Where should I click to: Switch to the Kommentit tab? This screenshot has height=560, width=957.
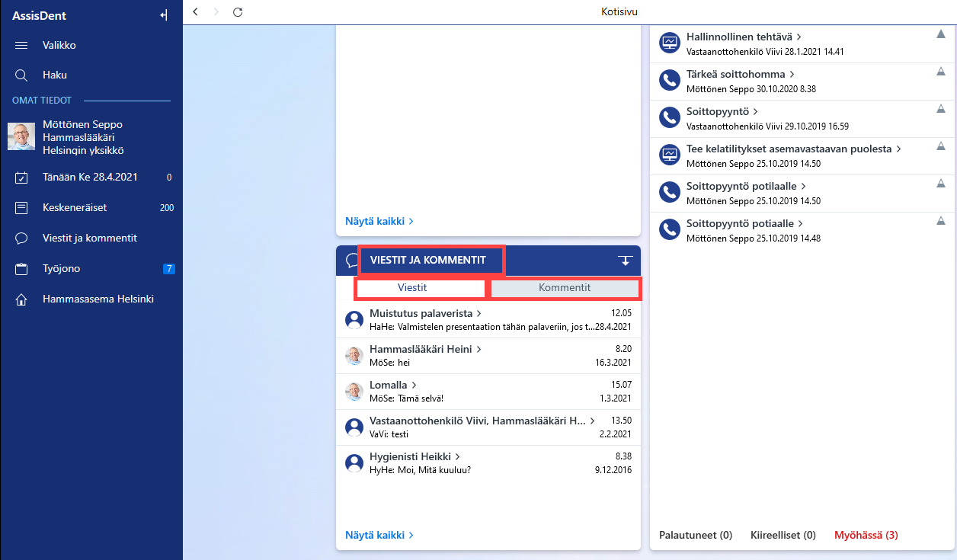pos(565,288)
